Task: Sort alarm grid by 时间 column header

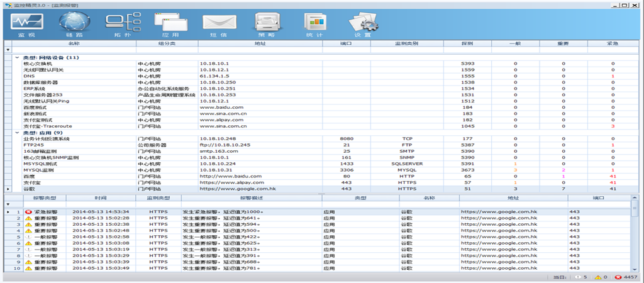Action: pos(101,197)
